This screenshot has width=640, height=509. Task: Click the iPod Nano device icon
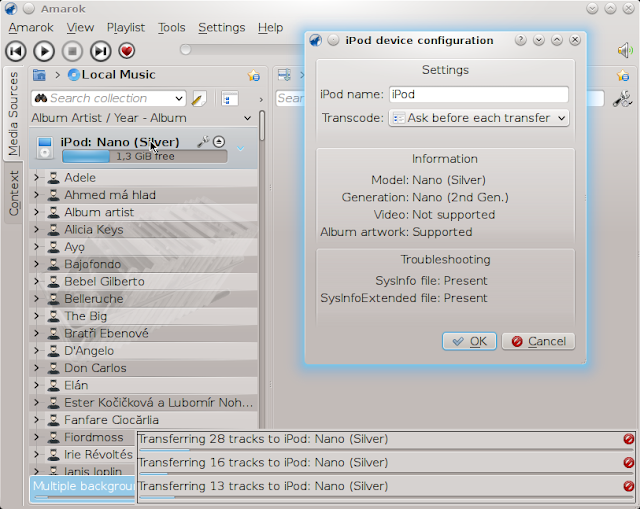44,148
